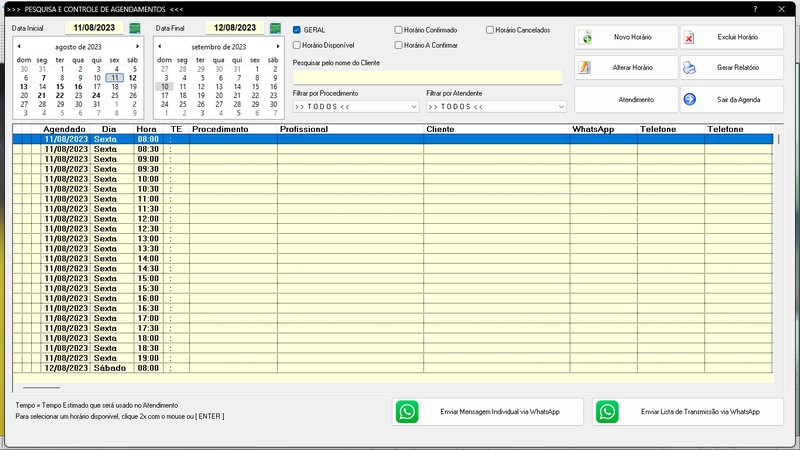Click the table horizontal scrollbar thumb
Screen dimensions: 800x450
pos(41,387)
